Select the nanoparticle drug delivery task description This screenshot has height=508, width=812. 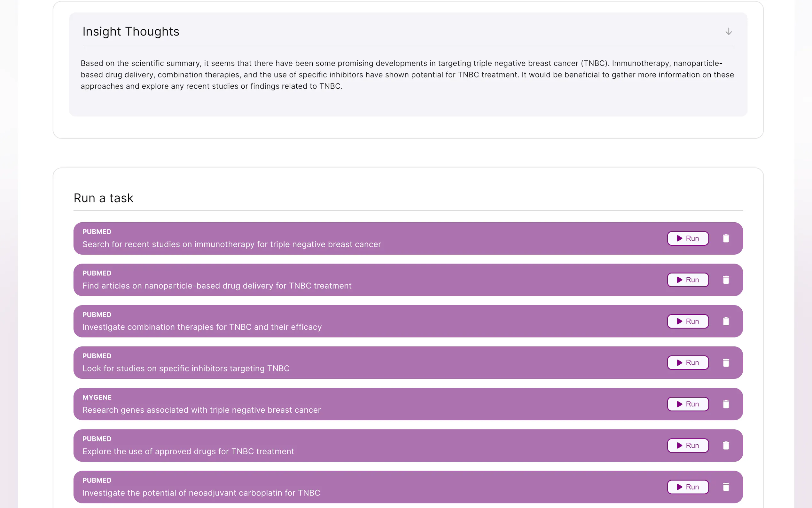pos(217,286)
